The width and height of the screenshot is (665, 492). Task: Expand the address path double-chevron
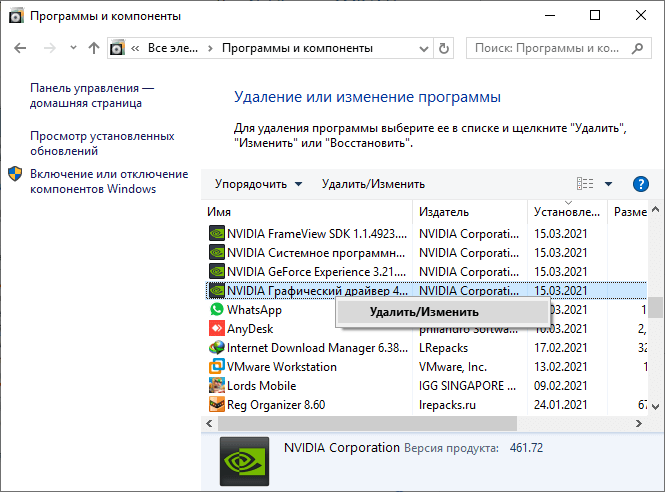point(135,48)
